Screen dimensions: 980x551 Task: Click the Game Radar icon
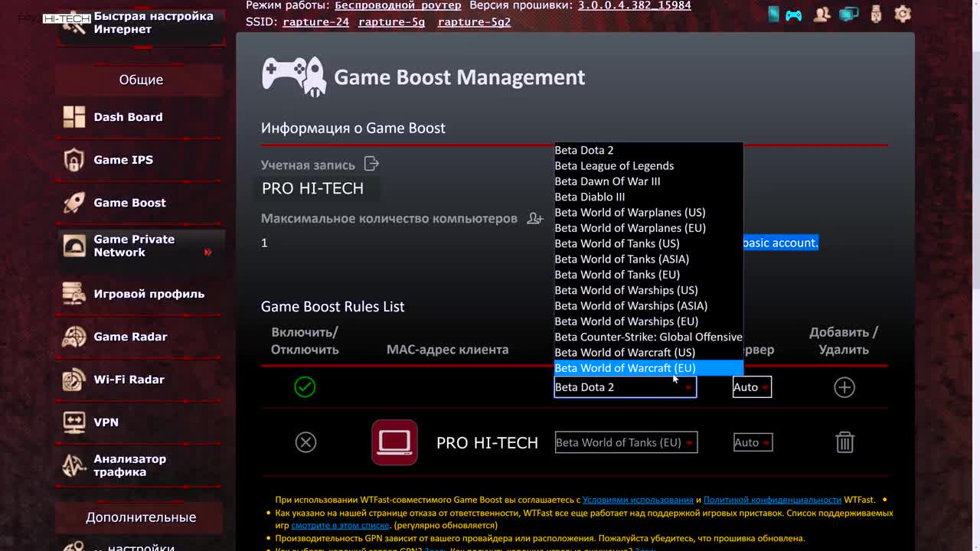tap(74, 337)
